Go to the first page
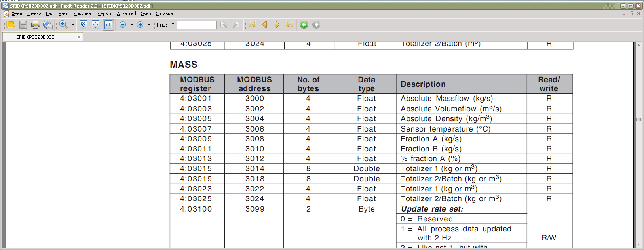Image resolution: width=644 pixels, height=250 pixels. (253, 25)
